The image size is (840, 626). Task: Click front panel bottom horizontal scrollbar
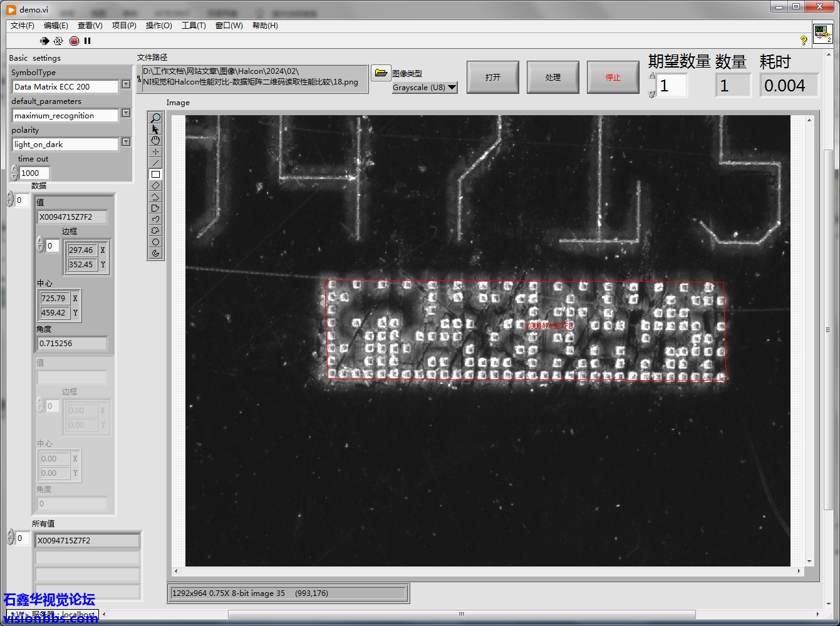(462, 614)
